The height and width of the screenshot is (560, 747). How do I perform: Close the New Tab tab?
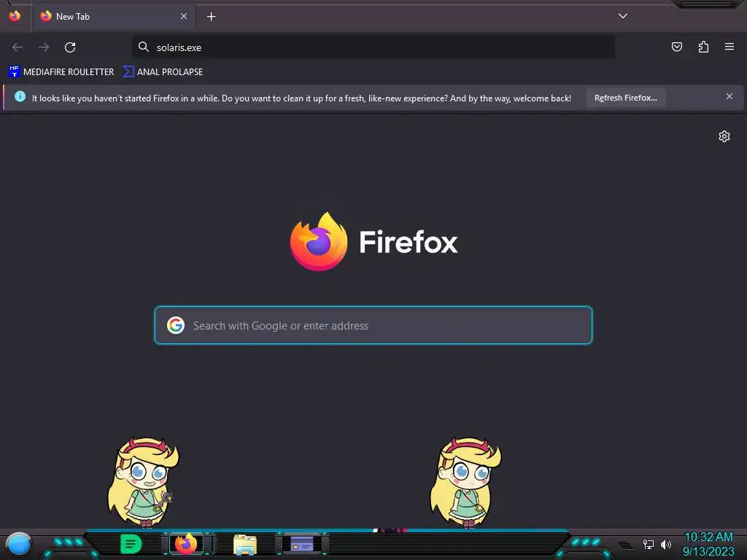184,16
